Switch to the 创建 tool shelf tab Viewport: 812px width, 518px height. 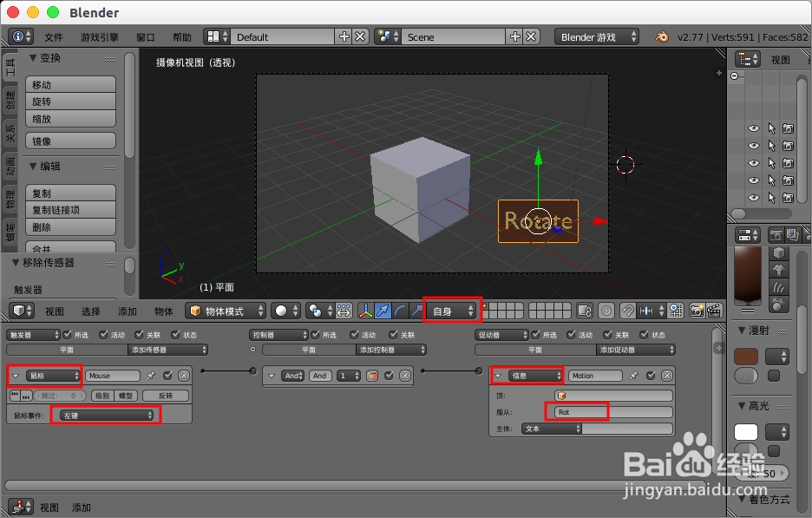tap(10, 100)
